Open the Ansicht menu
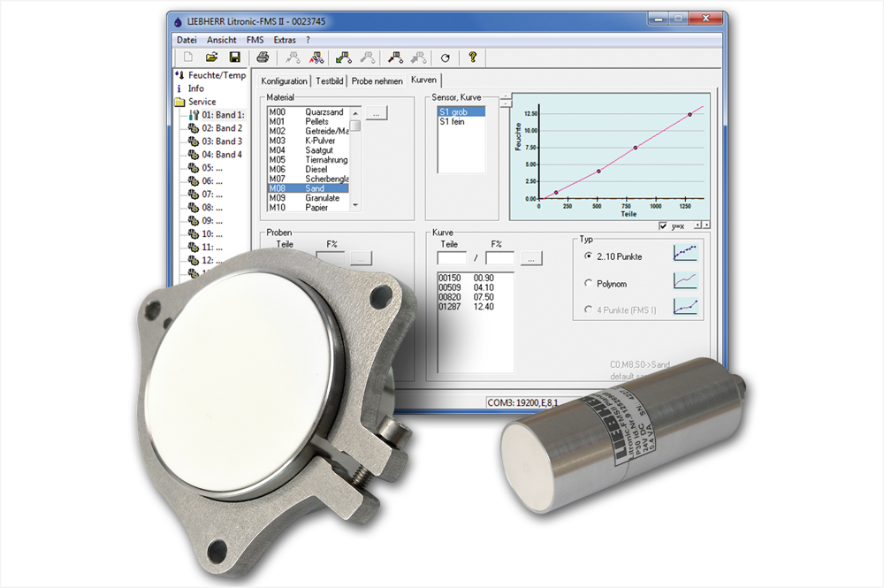The width and height of the screenshot is (884, 588). pyautogui.click(x=222, y=40)
